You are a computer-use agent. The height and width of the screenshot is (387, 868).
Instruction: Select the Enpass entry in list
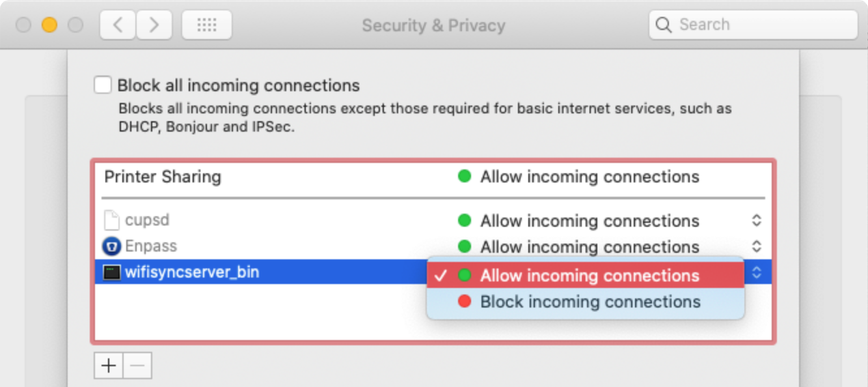tap(433, 246)
